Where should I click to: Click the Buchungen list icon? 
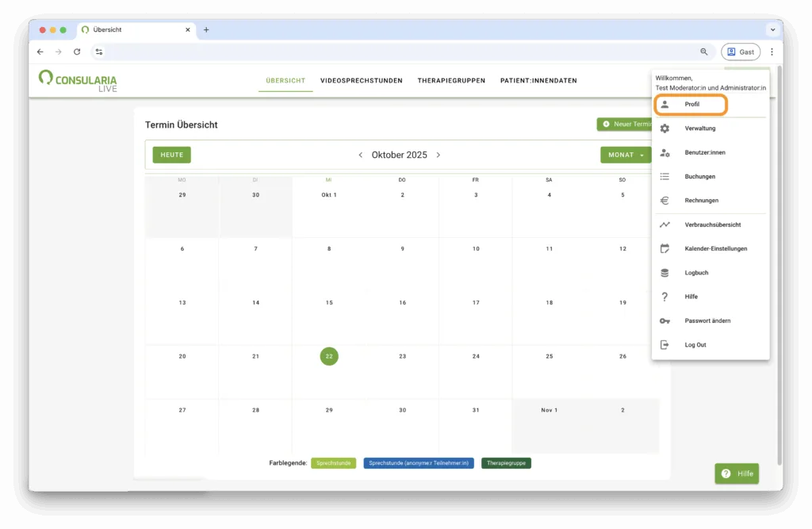[665, 177]
